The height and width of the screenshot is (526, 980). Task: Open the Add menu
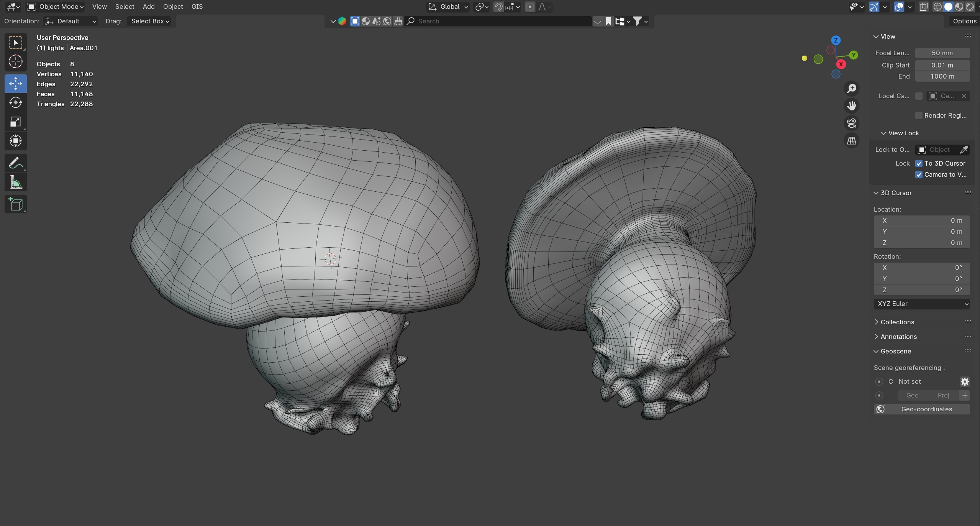[x=148, y=7]
